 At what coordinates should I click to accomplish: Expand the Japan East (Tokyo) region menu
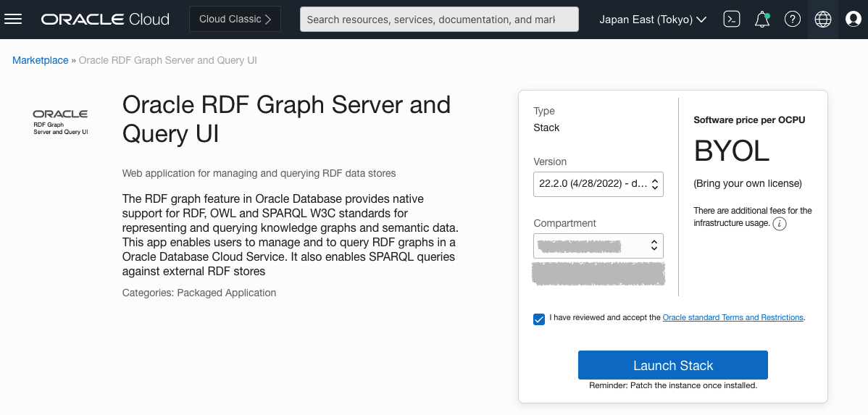tap(653, 20)
